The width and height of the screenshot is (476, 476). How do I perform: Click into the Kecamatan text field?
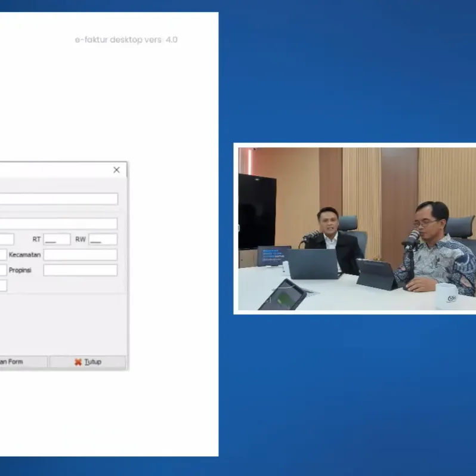80,255
